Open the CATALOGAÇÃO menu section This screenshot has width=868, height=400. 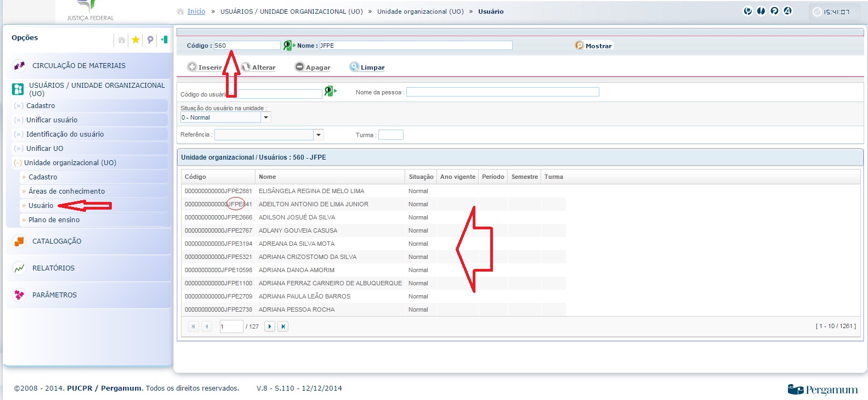click(x=56, y=241)
